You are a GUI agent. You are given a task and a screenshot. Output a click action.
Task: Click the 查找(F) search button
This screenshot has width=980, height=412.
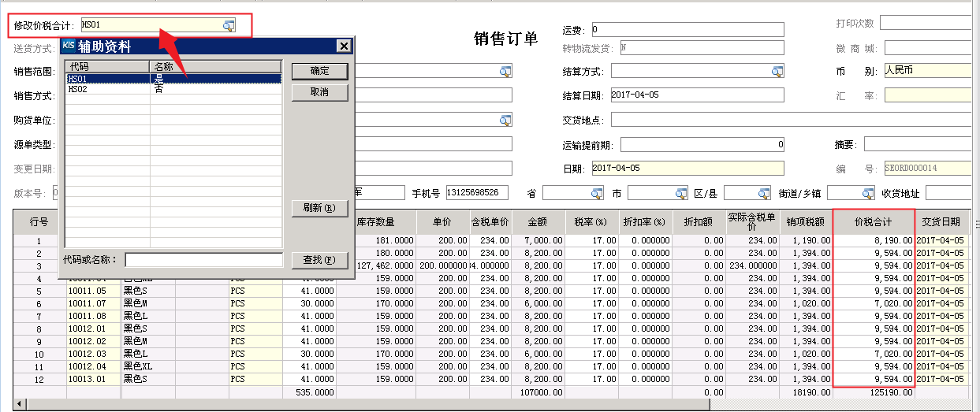click(319, 259)
